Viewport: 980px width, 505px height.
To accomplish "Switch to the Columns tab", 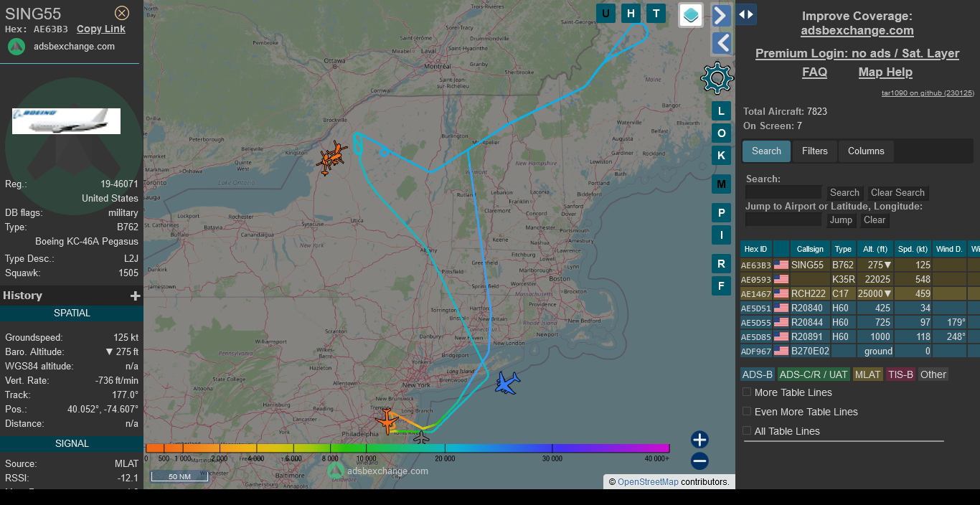I will 866,151.
